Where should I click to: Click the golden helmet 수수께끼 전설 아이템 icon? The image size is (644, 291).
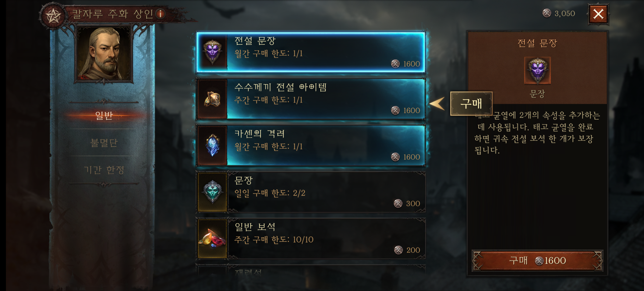(x=213, y=99)
